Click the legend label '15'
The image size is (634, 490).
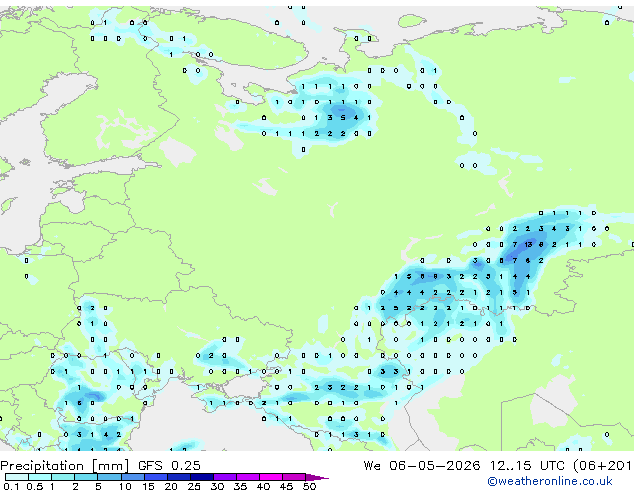point(148,486)
